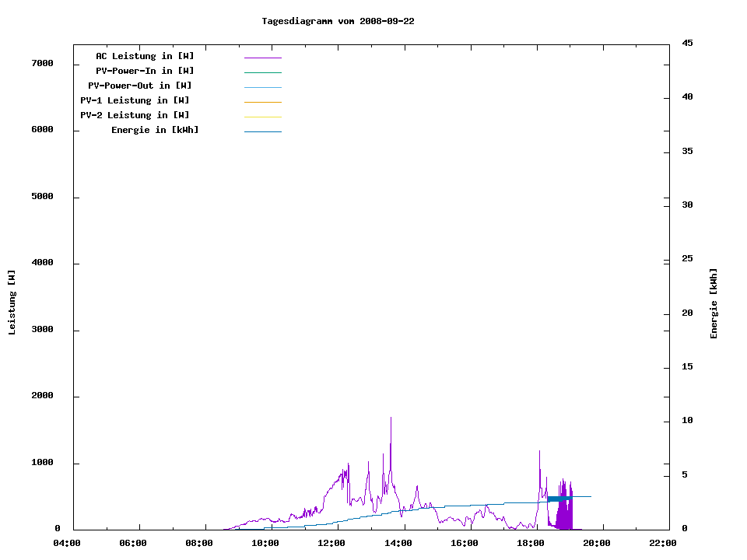Image resolution: width=747 pixels, height=560 pixels.
Task: Click the PV-1 Leistung in [W] legend entry
Action: [x=135, y=100]
